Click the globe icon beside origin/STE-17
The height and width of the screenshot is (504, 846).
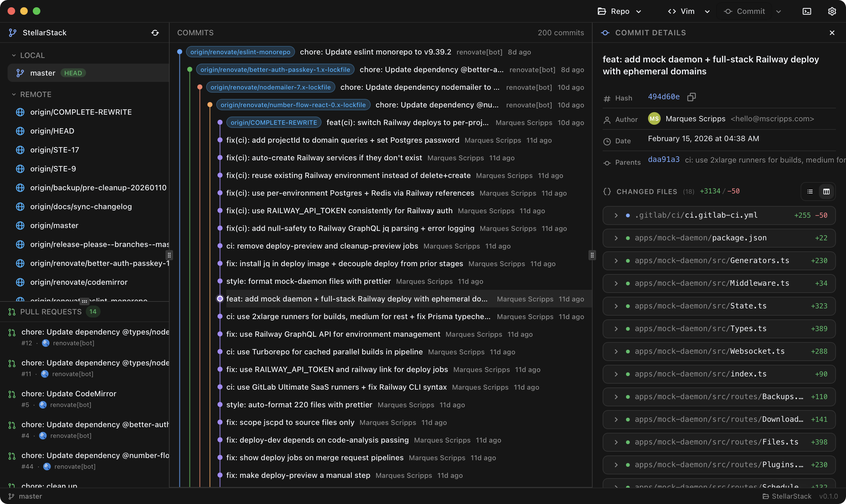[x=20, y=150]
